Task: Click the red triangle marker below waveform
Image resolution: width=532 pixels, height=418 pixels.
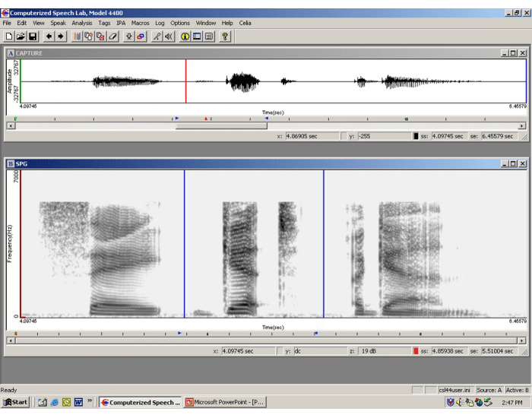Action: point(206,119)
